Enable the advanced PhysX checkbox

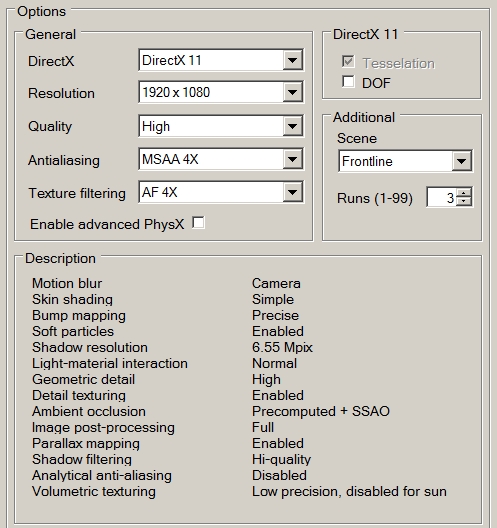coord(198,223)
